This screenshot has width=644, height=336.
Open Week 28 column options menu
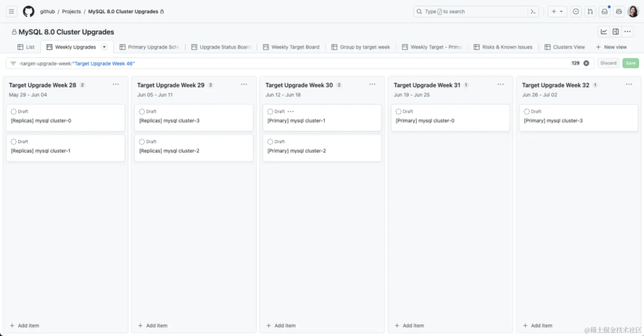click(116, 84)
